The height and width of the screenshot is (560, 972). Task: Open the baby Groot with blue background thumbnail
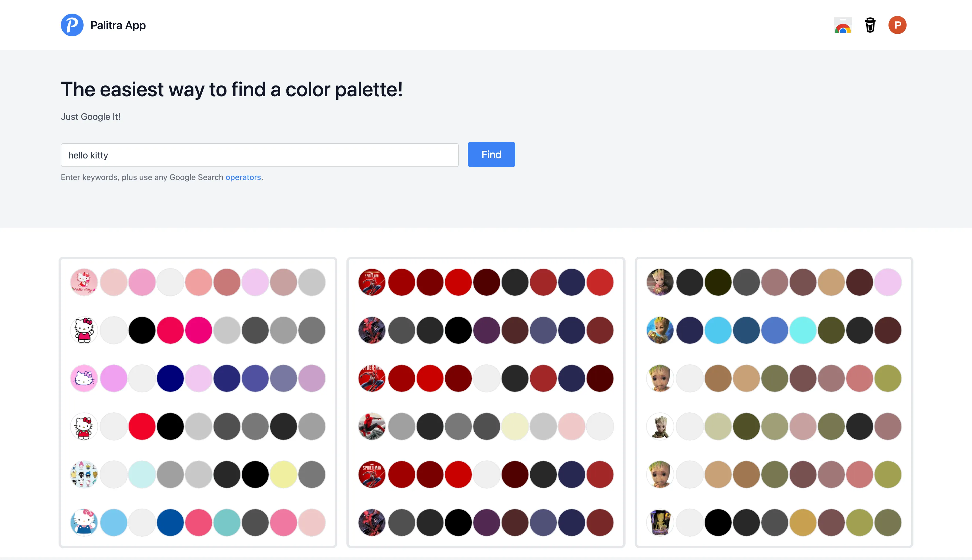(660, 330)
